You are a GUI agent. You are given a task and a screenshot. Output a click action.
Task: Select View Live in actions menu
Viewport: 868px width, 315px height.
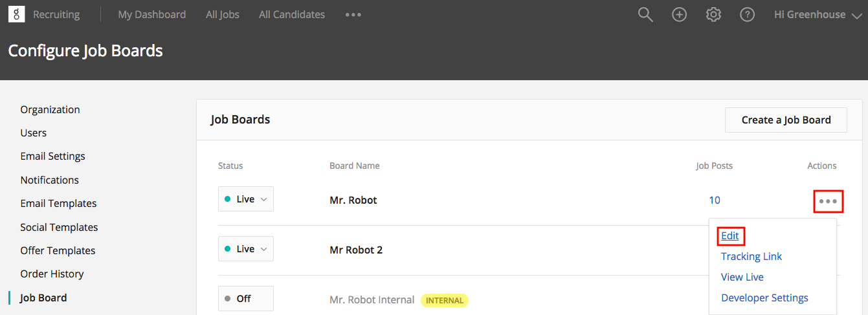(742, 277)
